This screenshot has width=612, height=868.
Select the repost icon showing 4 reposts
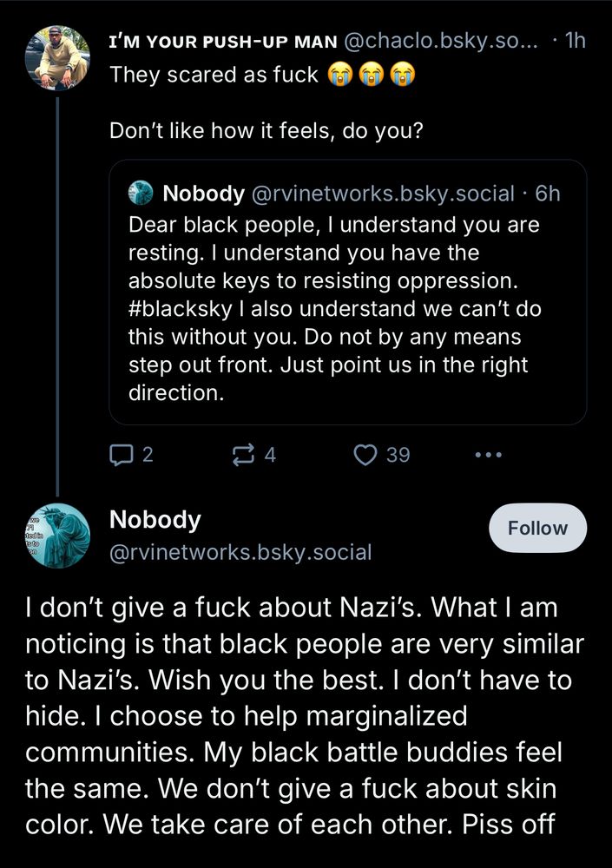[x=245, y=453]
